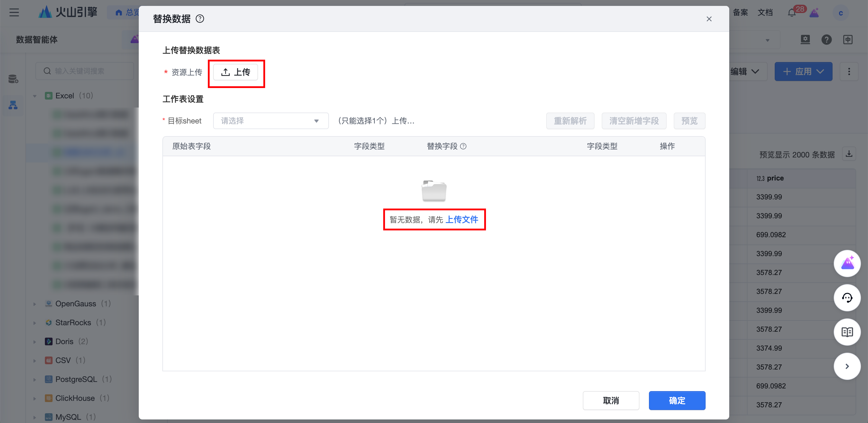Screen dimensions: 868x423
Task: Open the 目标sheet dropdown selector
Action: [x=270, y=121]
